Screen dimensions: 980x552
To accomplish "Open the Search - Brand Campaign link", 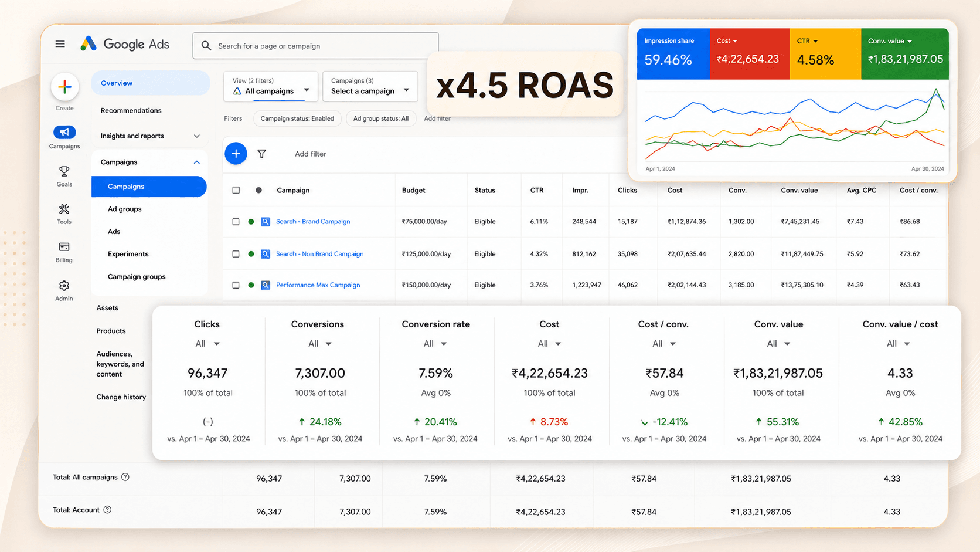I will 313,222.
